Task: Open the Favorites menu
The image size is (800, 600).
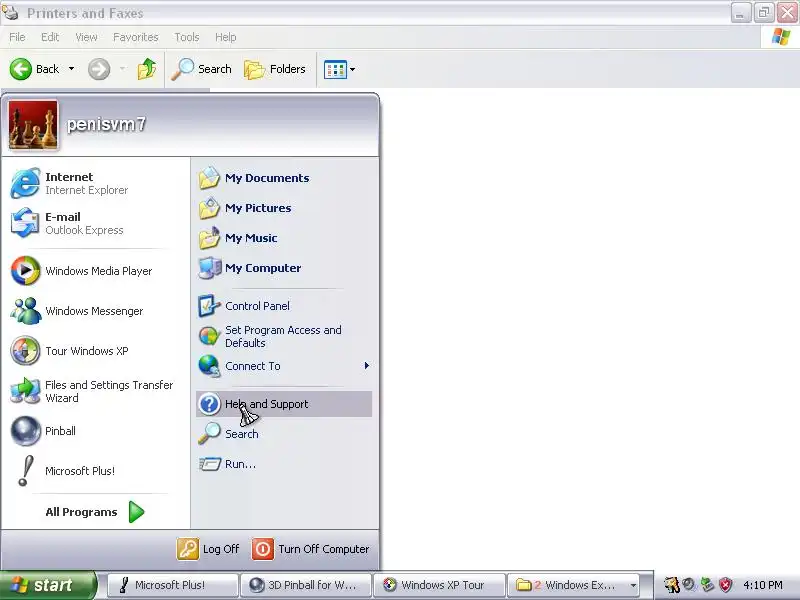Action: [136, 37]
